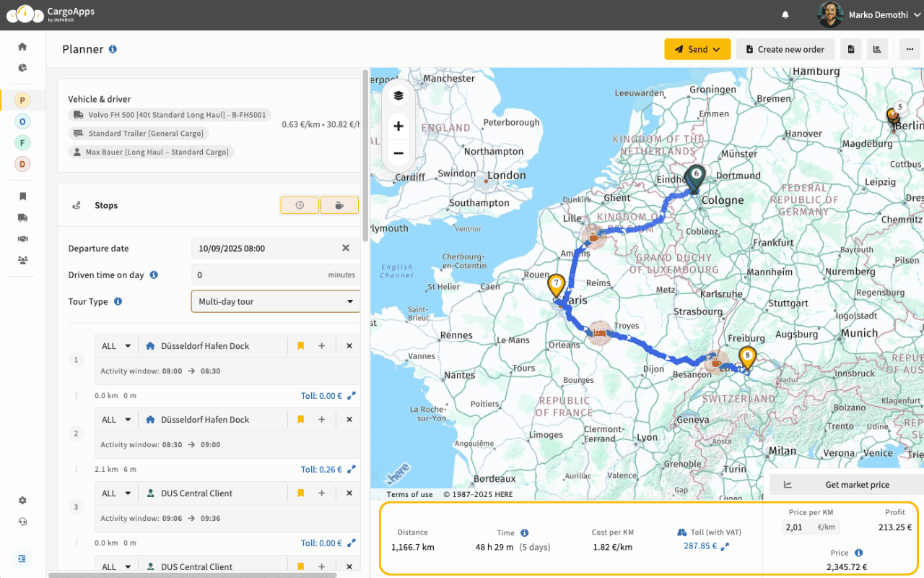Open the Toll 0.26 € details link

click(324, 469)
